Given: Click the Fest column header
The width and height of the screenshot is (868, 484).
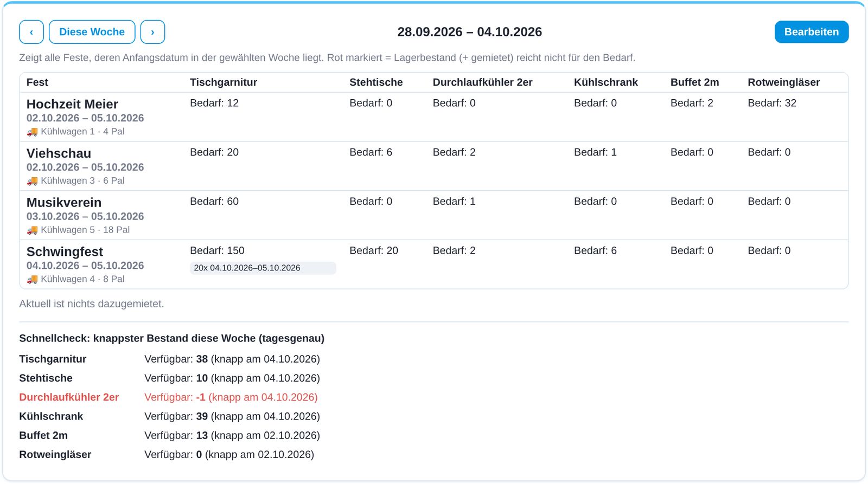Looking at the screenshot, I should click(x=37, y=82).
